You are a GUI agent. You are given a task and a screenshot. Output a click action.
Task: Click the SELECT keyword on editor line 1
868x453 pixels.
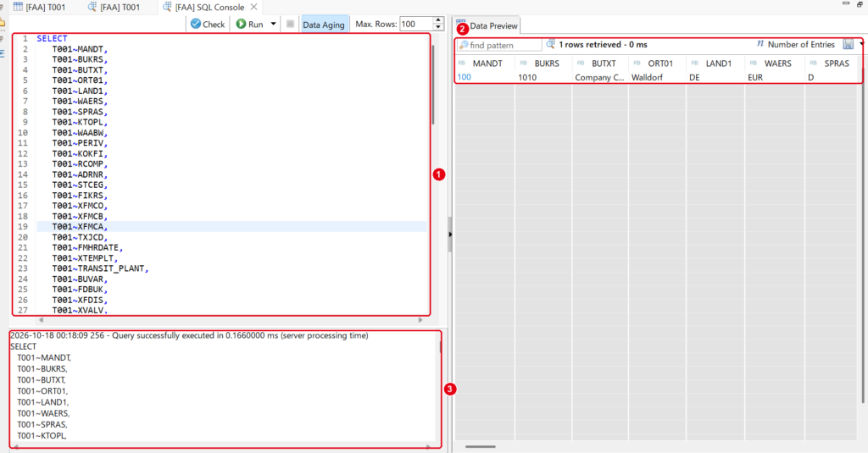52,39
